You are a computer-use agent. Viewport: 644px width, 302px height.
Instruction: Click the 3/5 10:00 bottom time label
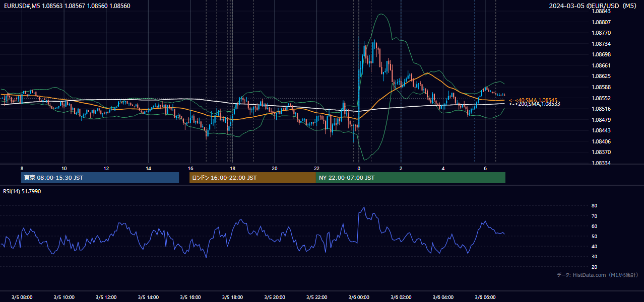click(x=64, y=297)
